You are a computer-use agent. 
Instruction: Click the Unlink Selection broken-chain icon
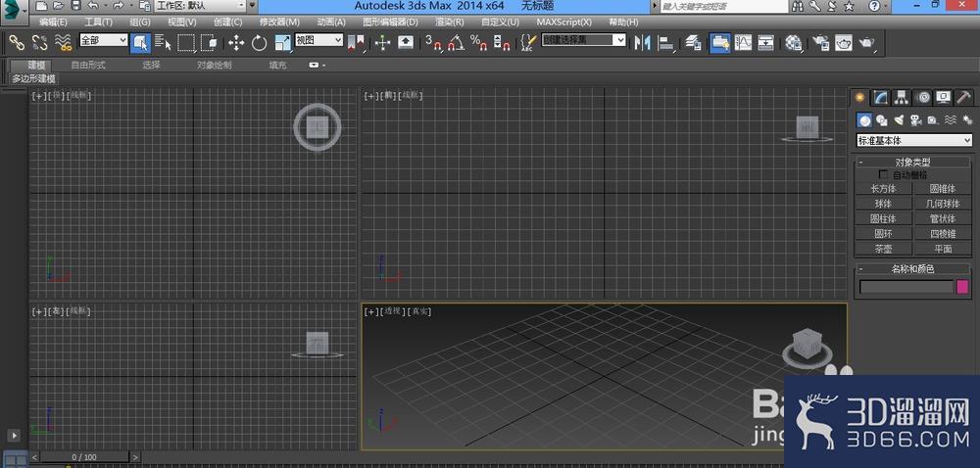(x=39, y=42)
